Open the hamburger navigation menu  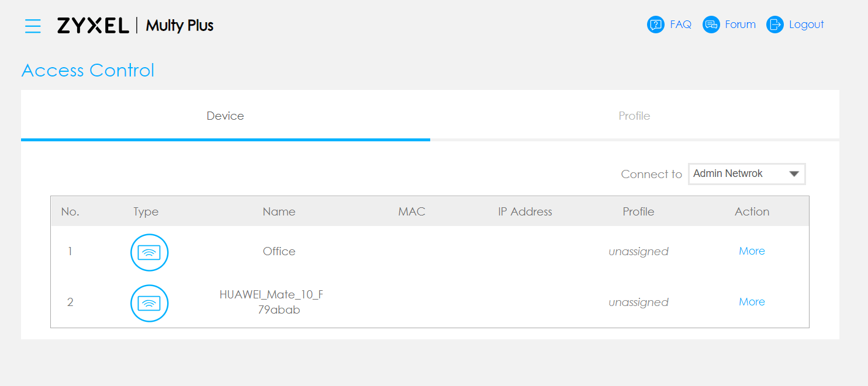tap(33, 26)
